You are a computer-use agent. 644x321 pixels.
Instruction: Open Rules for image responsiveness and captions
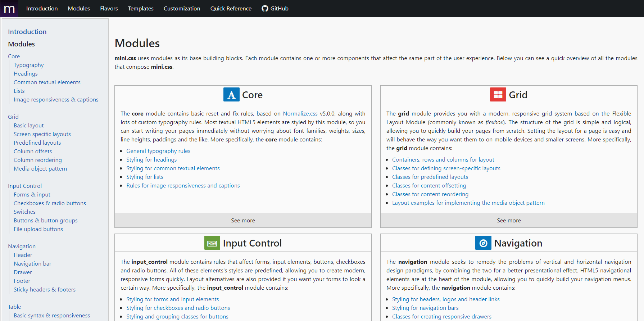point(183,186)
